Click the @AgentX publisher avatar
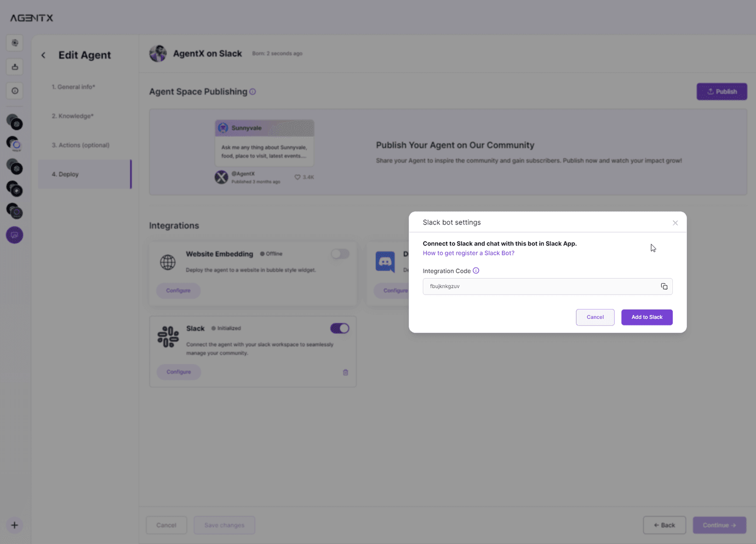 click(x=221, y=177)
